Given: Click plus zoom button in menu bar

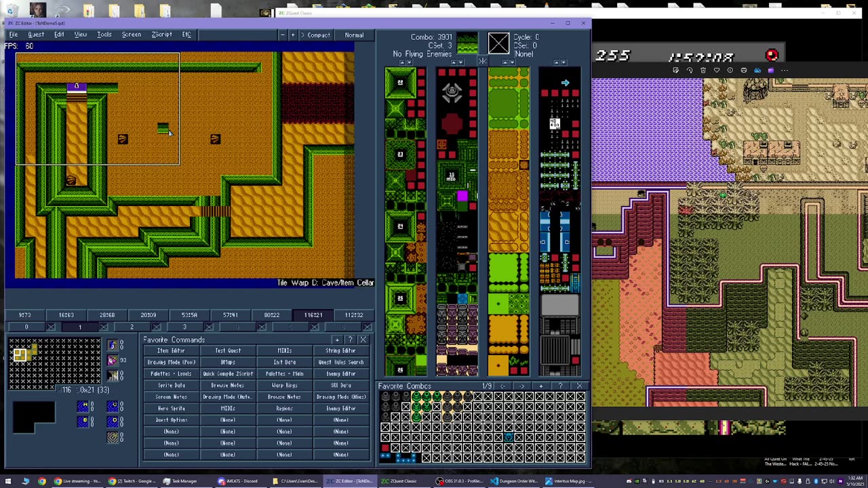Looking at the screenshot, I should [x=293, y=35].
